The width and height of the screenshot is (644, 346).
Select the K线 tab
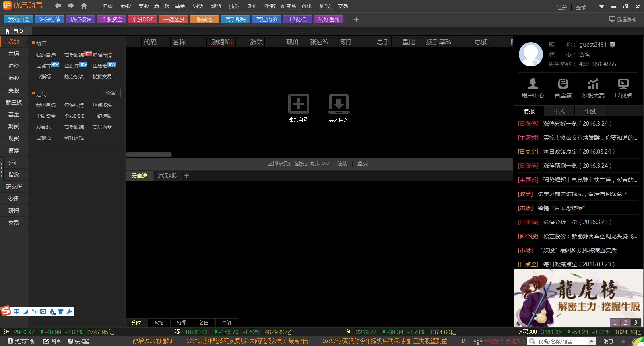(159, 323)
